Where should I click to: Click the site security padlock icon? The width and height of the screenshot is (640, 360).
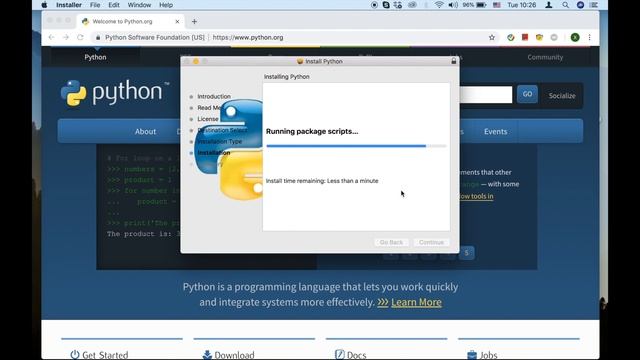[98, 37]
